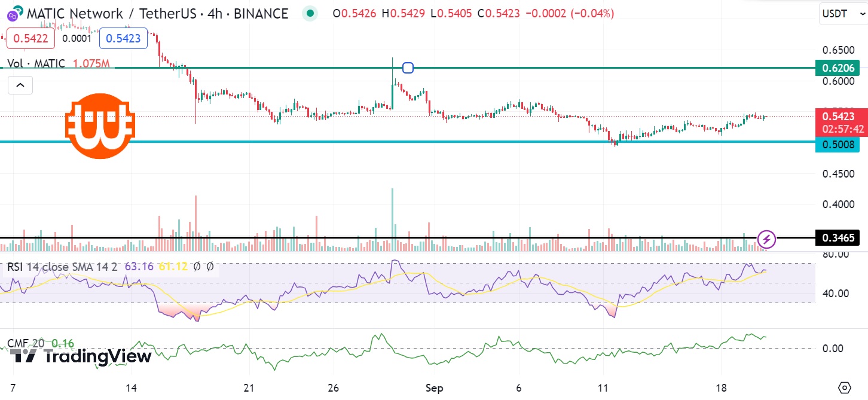Click the 0.6206 green price label
868x400 pixels.
[838, 68]
